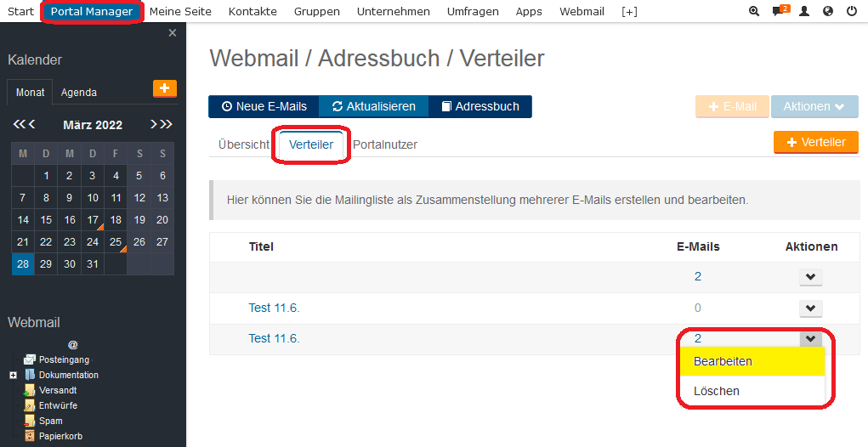Open Meine Seite menu item
The width and height of the screenshot is (868, 447).
tap(180, 12)
